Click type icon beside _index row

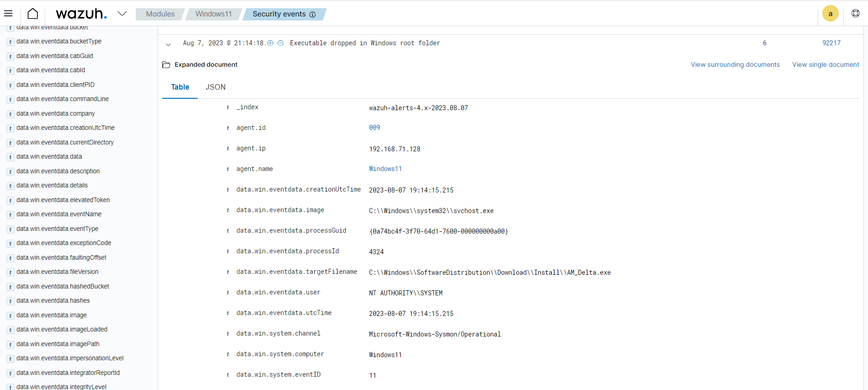[x=228, y=107]
